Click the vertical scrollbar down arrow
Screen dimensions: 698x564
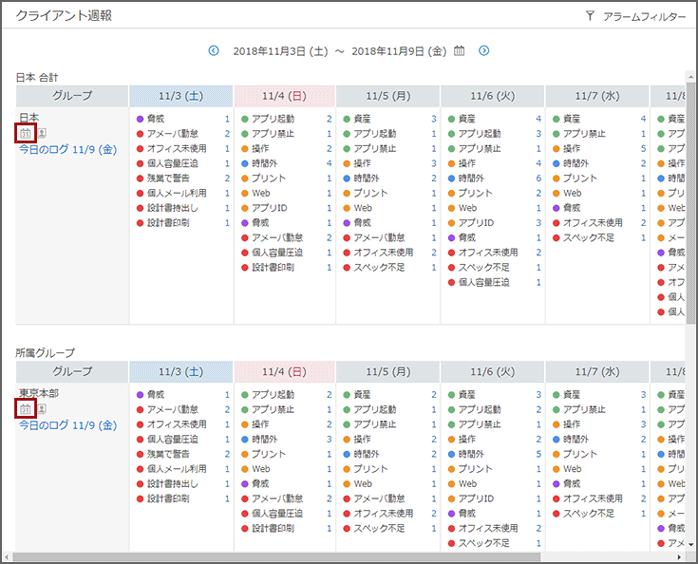(690, 544)
